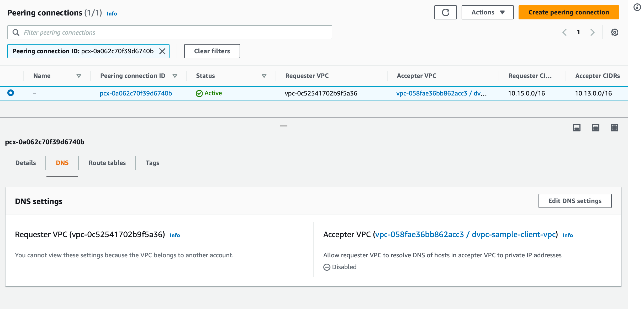Remove the Peering connection ID filter via its X

pos(162,51)
